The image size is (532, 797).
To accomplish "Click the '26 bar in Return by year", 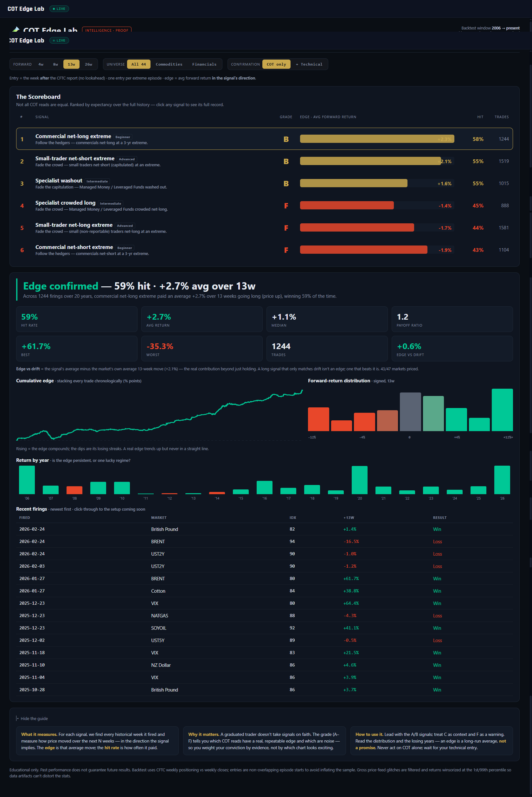I will coord(502,480).
